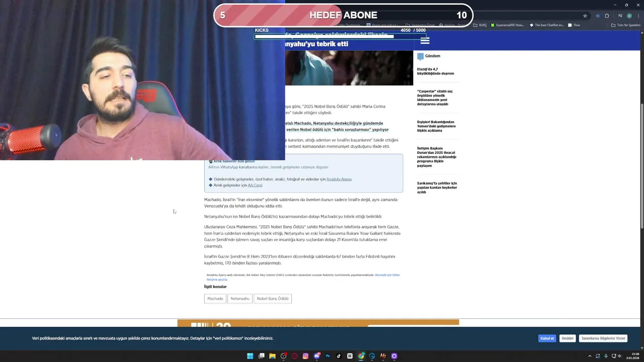
Task: Select the Netanyahu topic tag
Action: pos(240,299)
